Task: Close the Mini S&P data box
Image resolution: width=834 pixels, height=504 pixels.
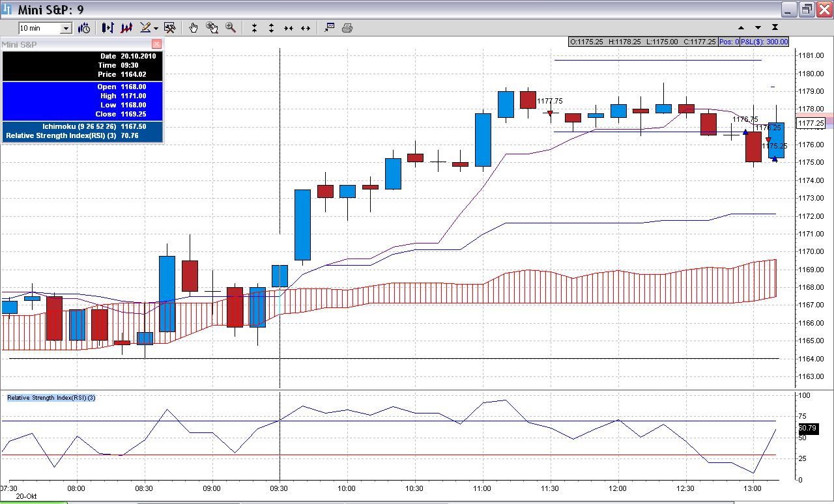Action: coord(156,44)
